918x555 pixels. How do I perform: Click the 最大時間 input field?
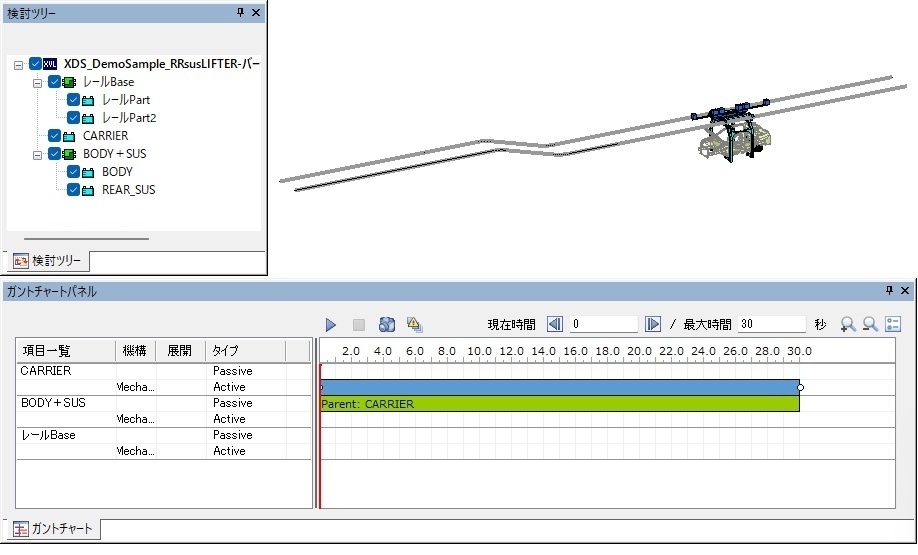pos(771,325)
